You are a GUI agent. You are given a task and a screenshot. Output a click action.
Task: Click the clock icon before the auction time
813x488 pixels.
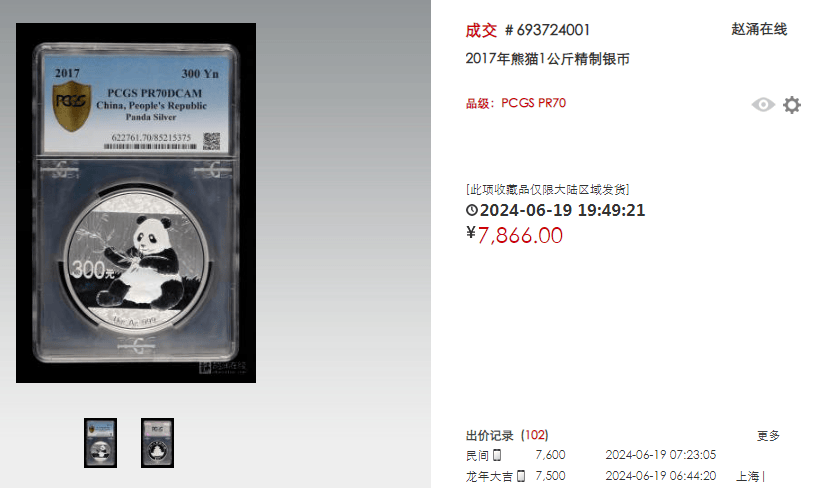pos(471,210)
